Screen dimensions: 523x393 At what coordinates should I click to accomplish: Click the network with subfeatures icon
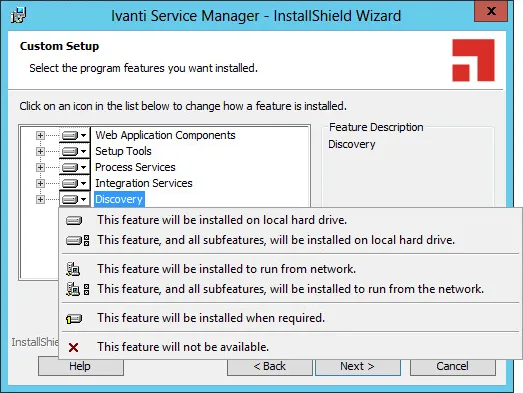coord(77,289)
